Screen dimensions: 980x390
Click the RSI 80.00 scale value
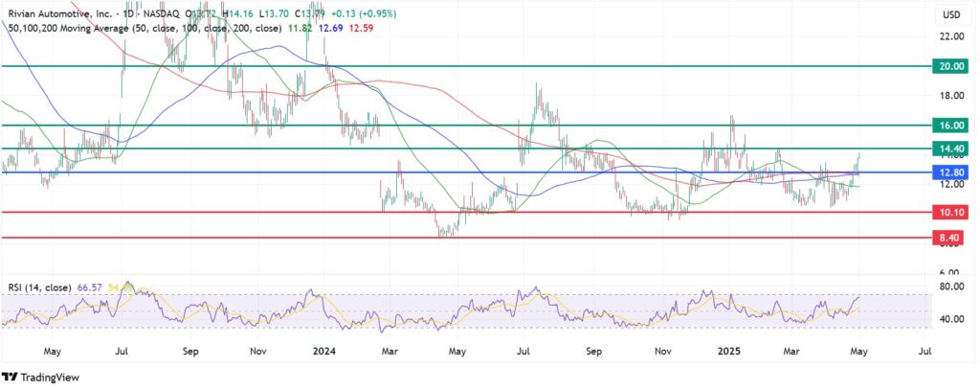950,287
